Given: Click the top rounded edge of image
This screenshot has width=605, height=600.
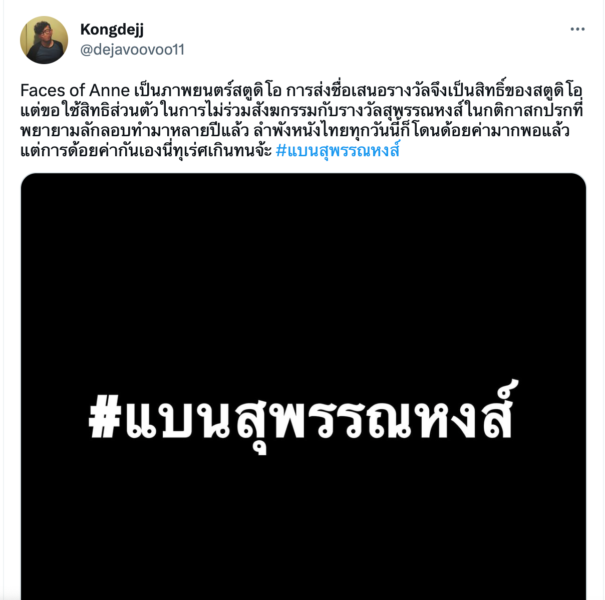Looking at the screenshot, I should (303, 176).
